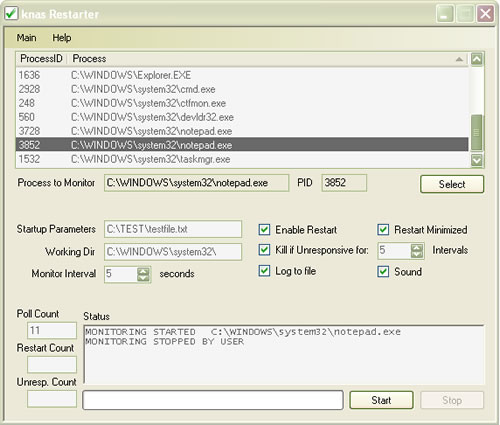
Task: Click the knas Restarter title bar icon
Action: point(11,13)
